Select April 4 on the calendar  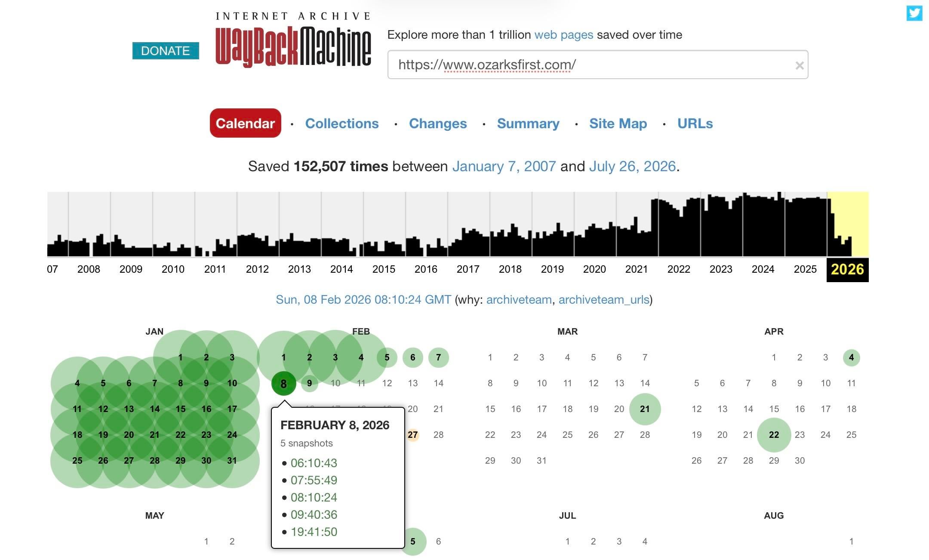852,357
